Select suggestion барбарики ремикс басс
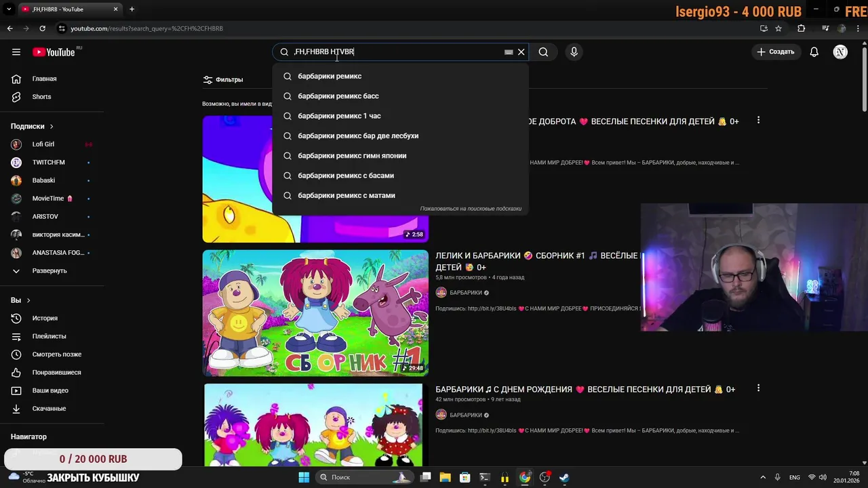The width and height of the screenshot is (868, 488). coord(400,96)
